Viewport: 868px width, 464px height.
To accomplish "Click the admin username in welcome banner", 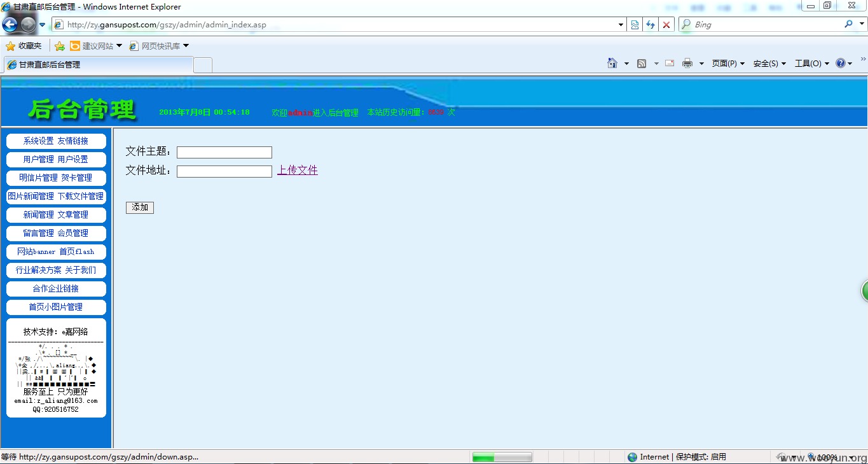I will click(x=300, y=113).
